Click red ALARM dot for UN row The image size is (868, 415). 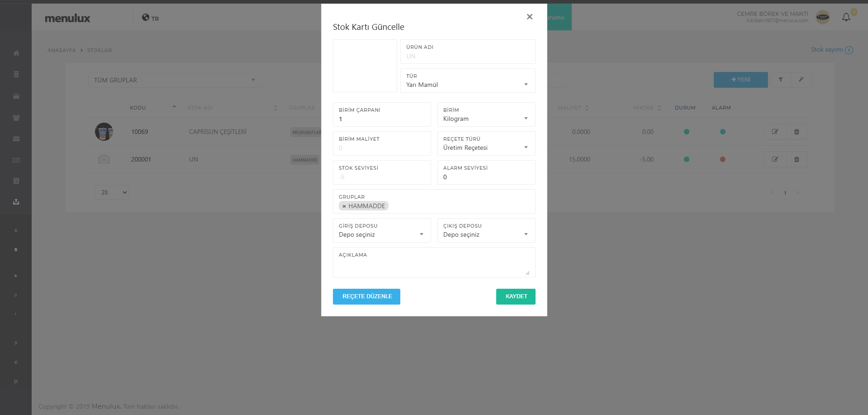[x=723, y=159]
